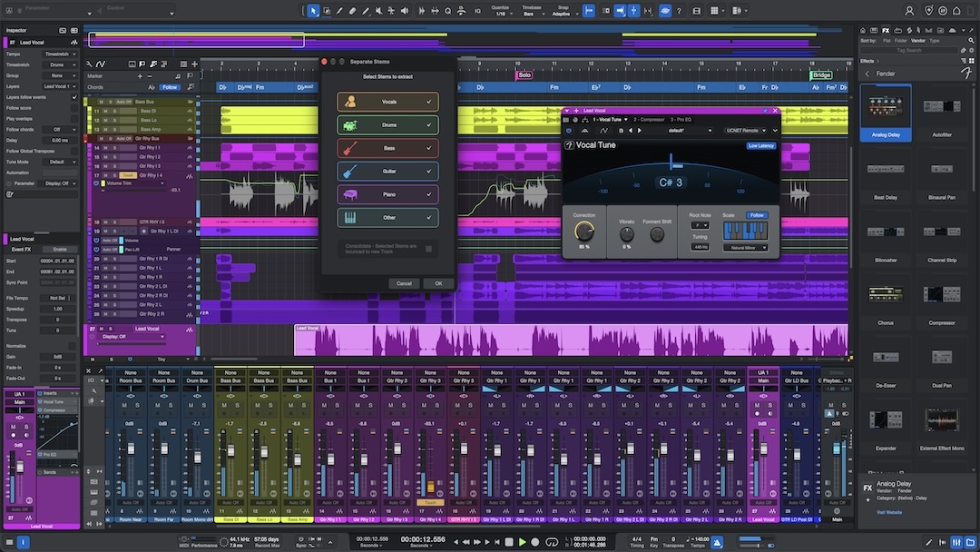The width and height of the screenshot is (980, 552).
Task: Click Cancel in Separate Stems dialog
Action: pos(404,283)
